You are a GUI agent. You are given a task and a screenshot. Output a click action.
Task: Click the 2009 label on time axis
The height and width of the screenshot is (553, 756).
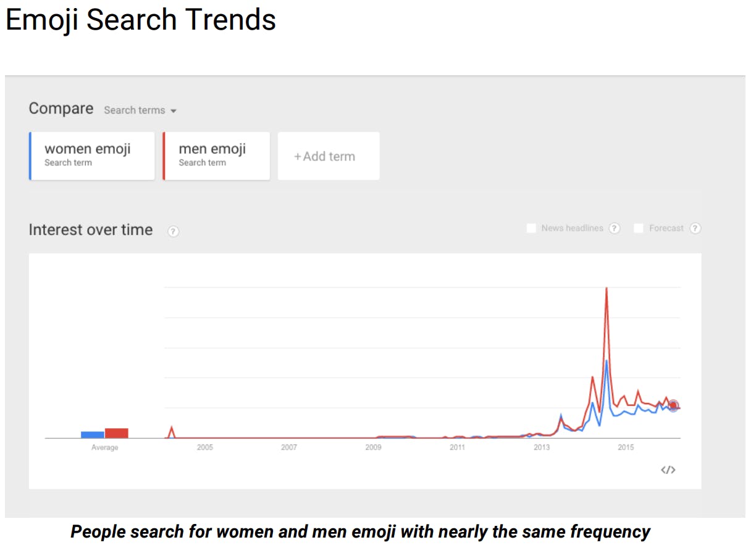coord(373,447)
